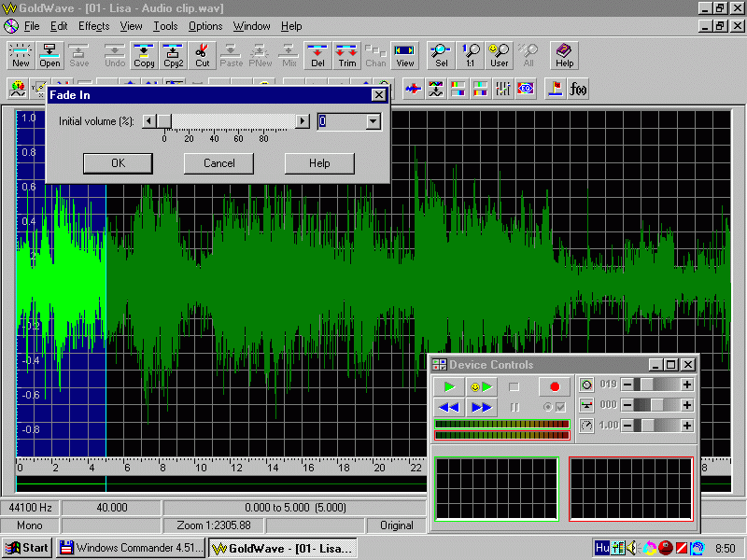Click the All zoom toolbar icon
This screenshot has width=747, height=560.
pos(529,55)
